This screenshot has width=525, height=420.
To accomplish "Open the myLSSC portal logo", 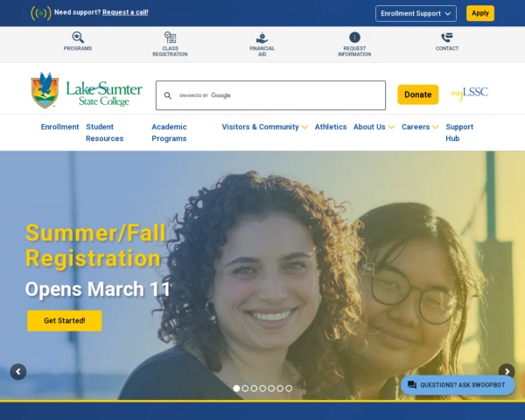I will pos(469,94).
